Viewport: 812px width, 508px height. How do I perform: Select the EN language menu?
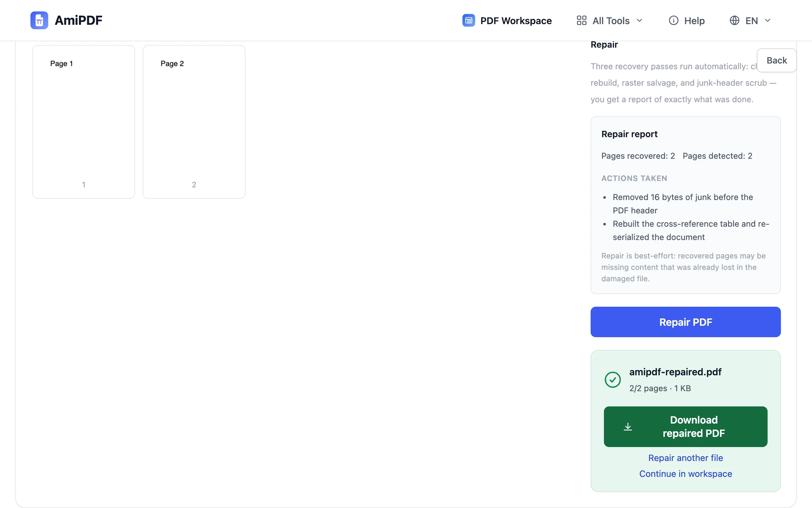(x=750, y=21)
